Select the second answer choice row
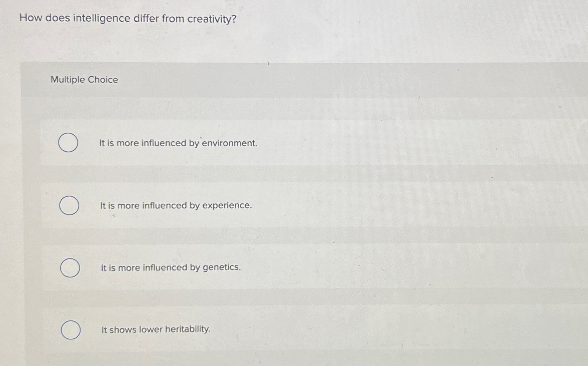This screenshot has height=366, width=588. (x=259, y=206)
